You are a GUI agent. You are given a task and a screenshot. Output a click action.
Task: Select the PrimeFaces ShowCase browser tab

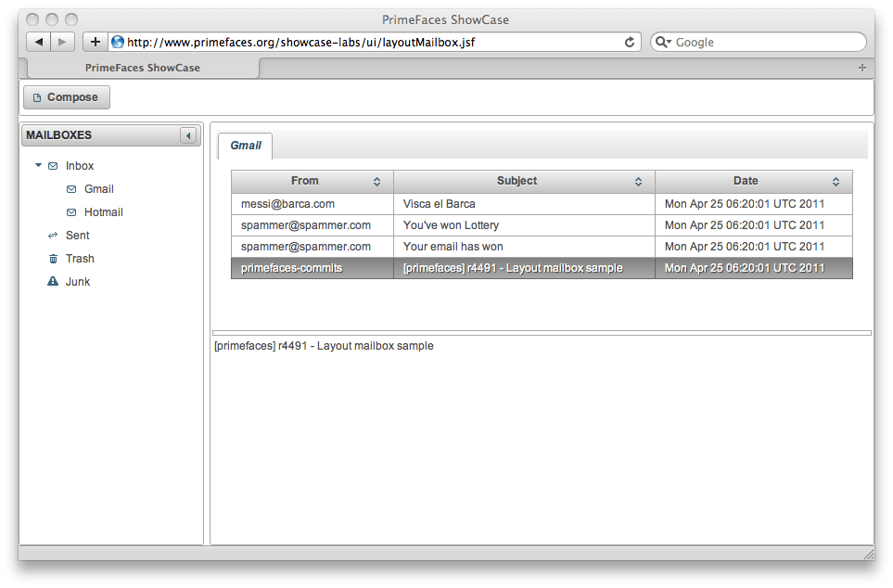point(143,68)
